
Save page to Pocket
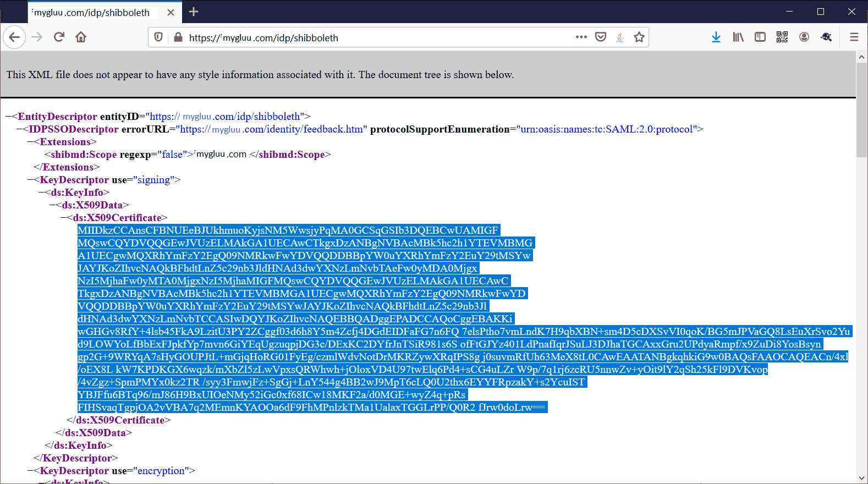pyautogui.click(x=601, y=37)
